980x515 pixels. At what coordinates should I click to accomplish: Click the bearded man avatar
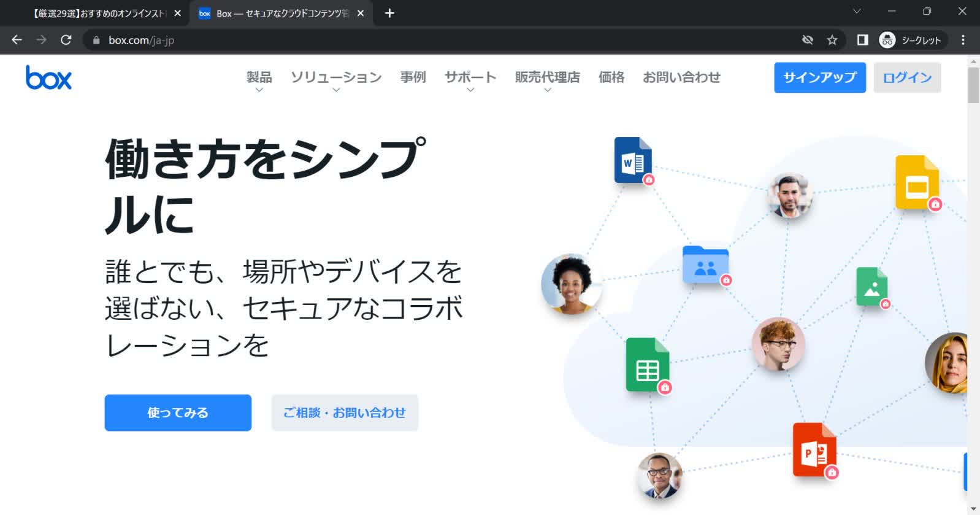(x=789, y=195)
